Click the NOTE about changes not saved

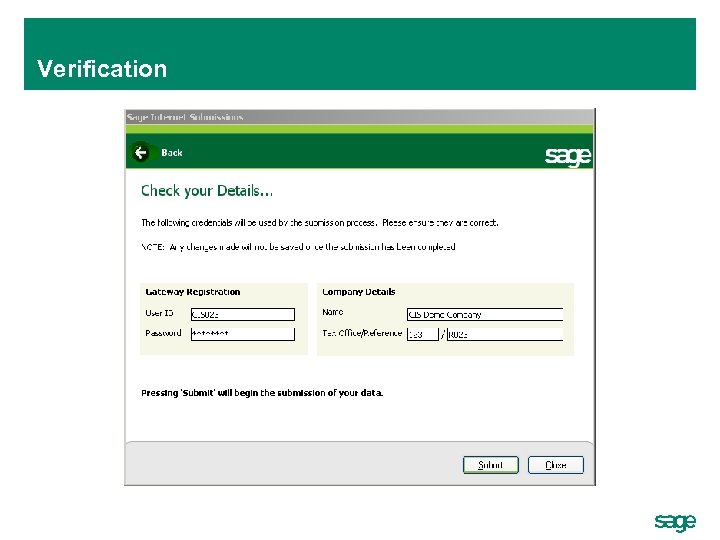pos(298,247)
